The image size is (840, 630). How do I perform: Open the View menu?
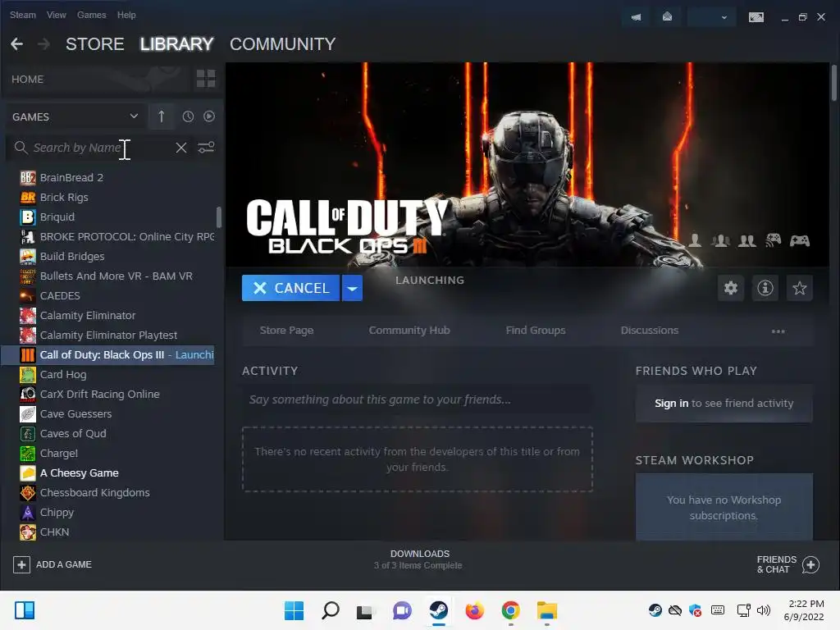(x=57, y=15)
